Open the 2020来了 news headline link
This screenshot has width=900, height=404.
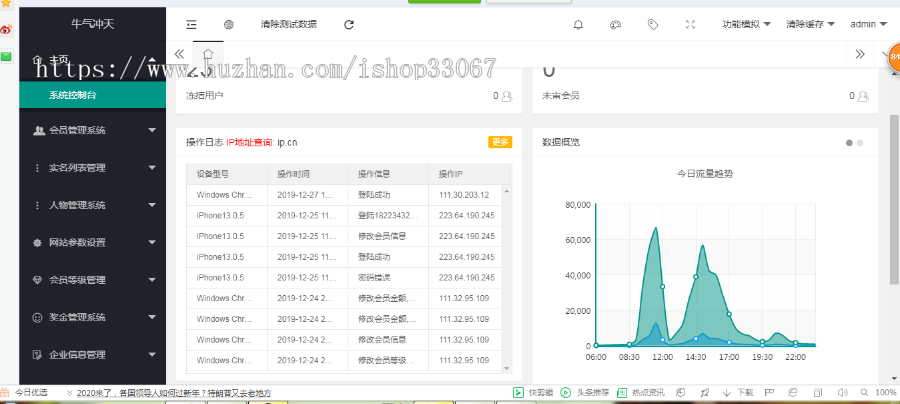(173, 393)
